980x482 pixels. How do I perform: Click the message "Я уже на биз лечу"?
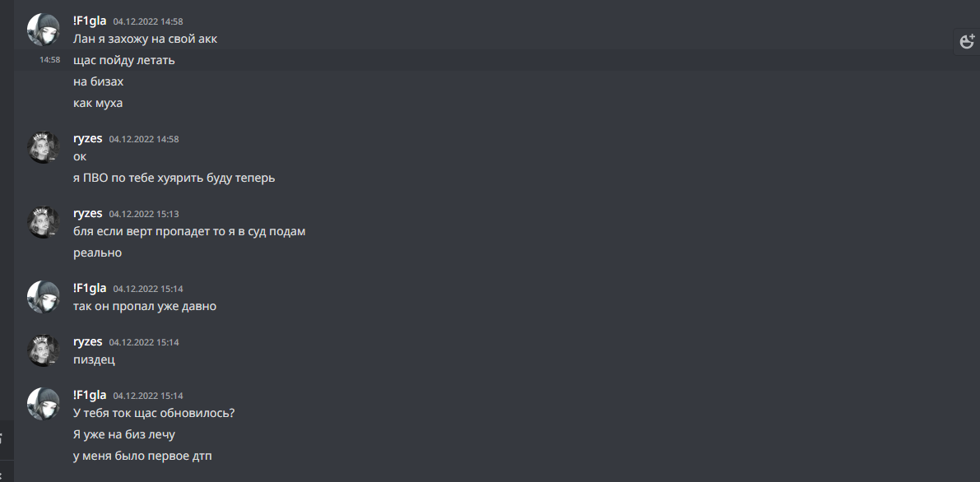tap(124, 434)
